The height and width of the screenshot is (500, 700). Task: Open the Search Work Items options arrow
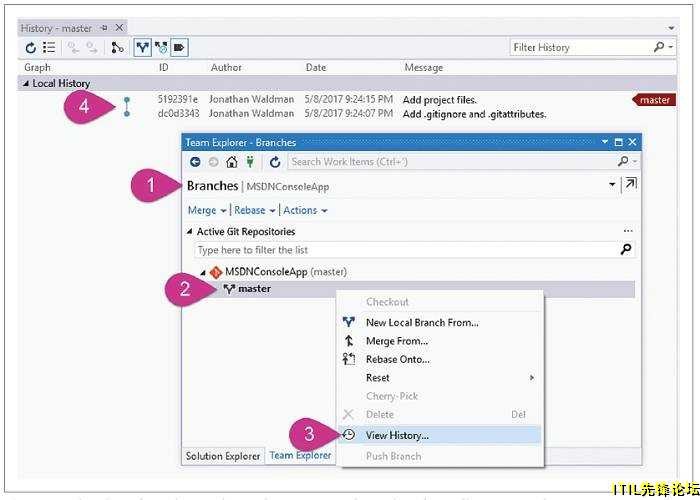[635, 162]
